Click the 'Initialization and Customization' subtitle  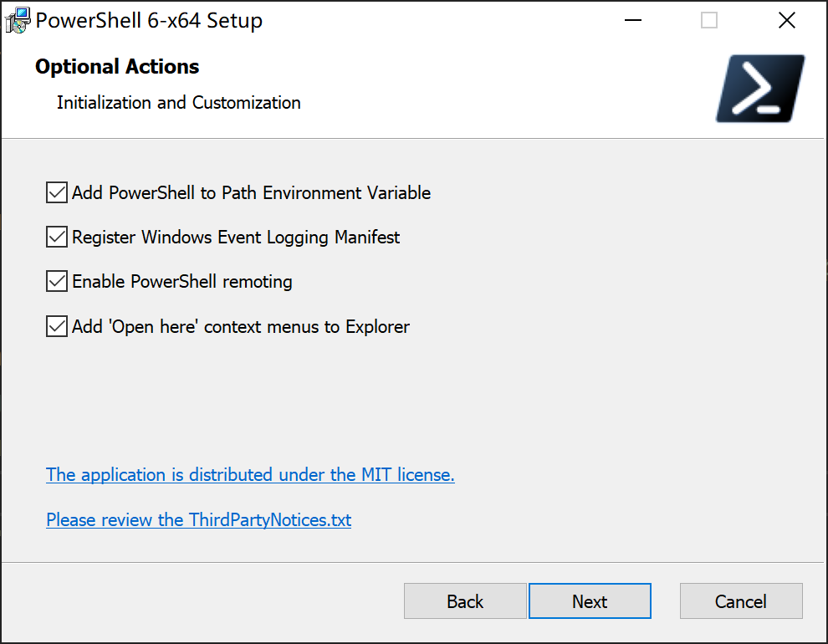pyautogui.click(x=179, y=102)
